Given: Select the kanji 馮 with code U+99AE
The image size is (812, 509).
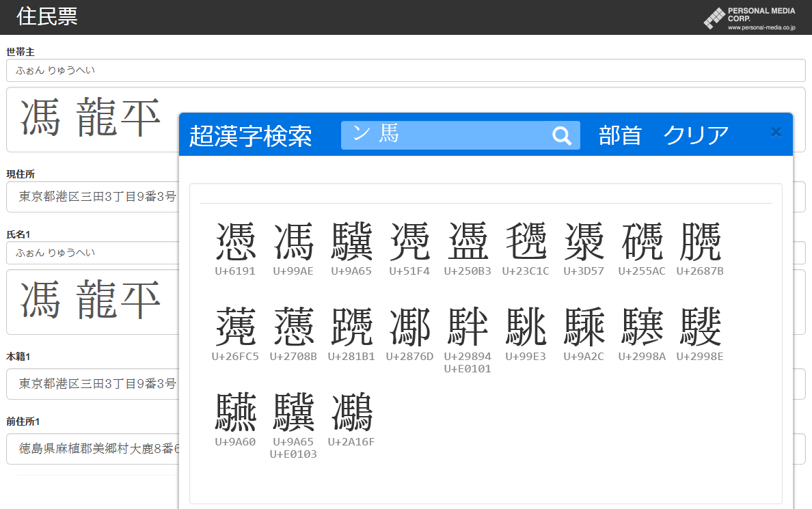Looking at the screenshot, I should point(294,239).
